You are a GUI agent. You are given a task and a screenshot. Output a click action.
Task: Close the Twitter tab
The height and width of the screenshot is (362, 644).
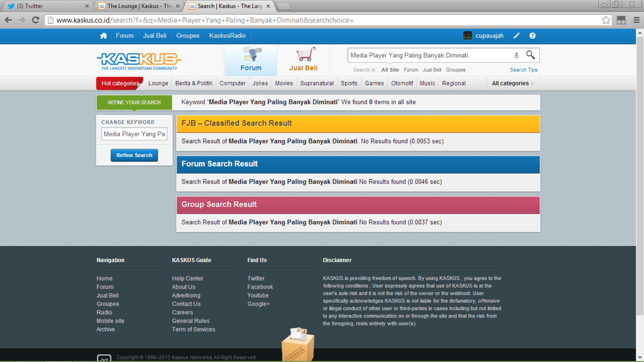(x=87, y=6)
